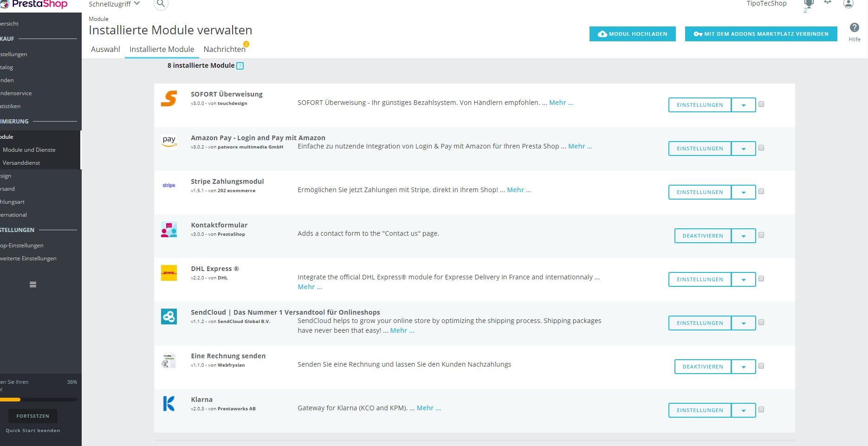Click Quick Start beenden link
The width and height of the screenshot is (868, 446).
click(33, 431)
